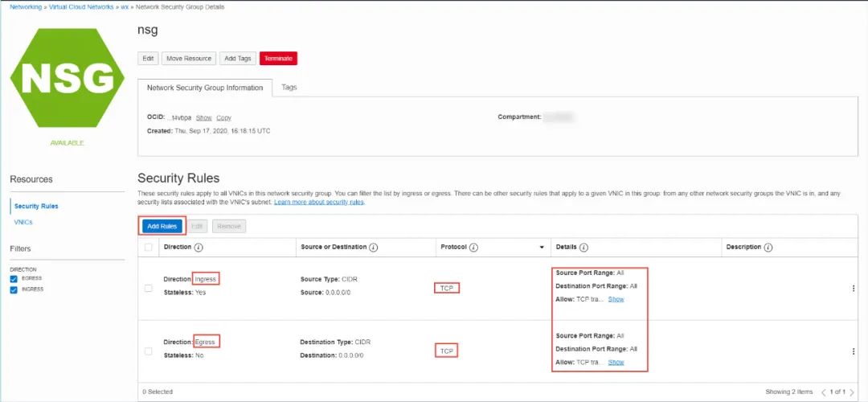Screen dimensions: 868x402
Task: Click info icon beside Source or Destination header
Action: pos(373,248)
